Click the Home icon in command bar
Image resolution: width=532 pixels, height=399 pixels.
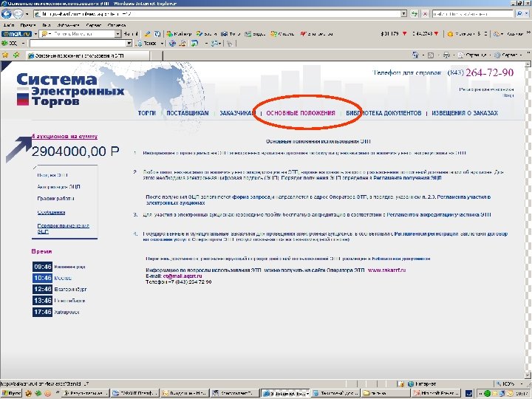click(415, 55)
